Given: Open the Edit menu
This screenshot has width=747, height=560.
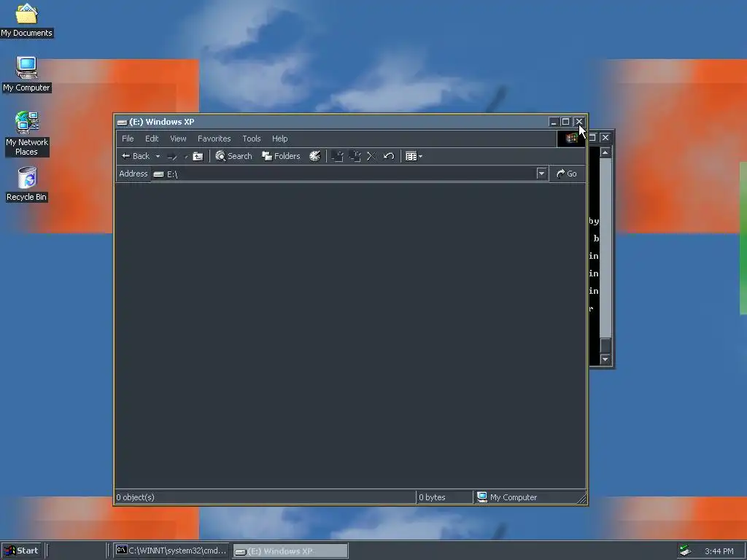Looking at the screenshot, I should coord(152,139).
